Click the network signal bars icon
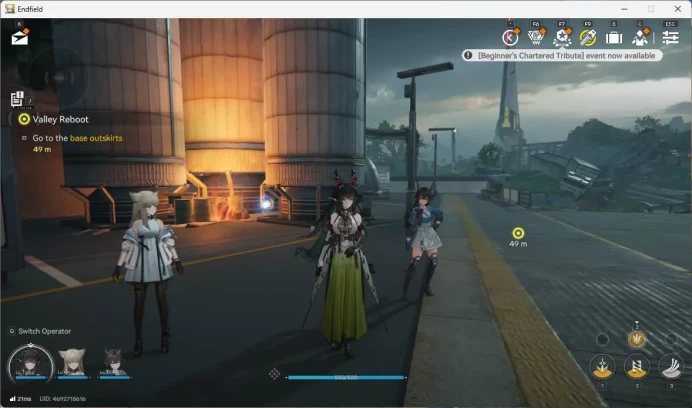 click(x=13, y=399)
